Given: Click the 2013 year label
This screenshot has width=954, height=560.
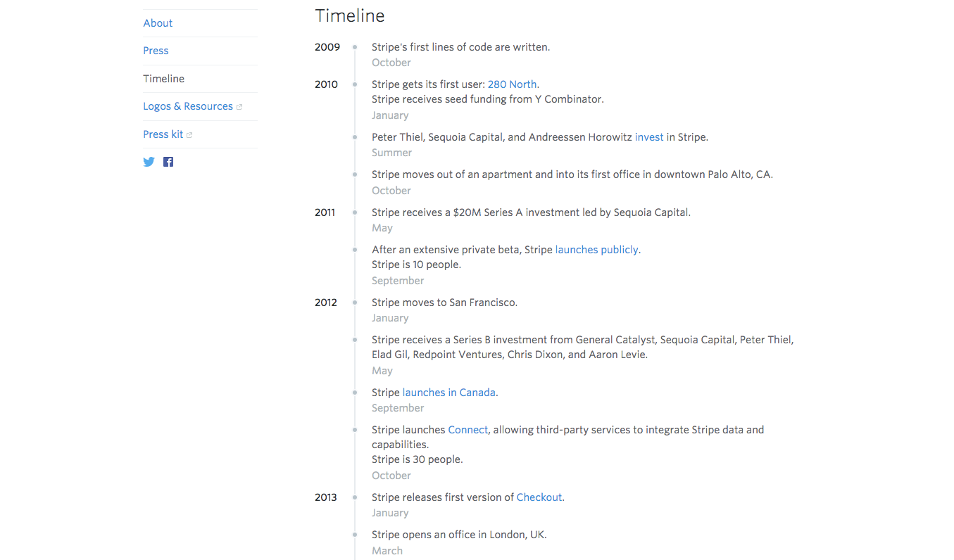Looking at the screenshot, I should (326, 497).
